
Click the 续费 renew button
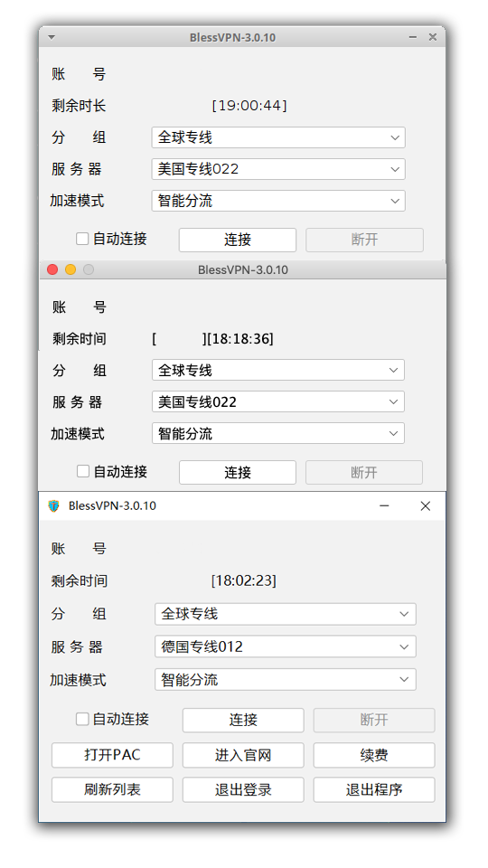[374, 755]
